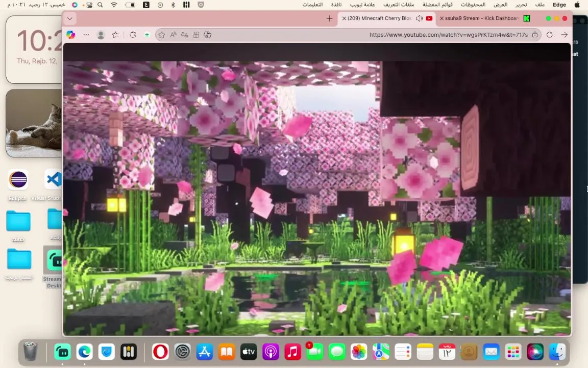Open Books from the Dock

tap(227, 352)
